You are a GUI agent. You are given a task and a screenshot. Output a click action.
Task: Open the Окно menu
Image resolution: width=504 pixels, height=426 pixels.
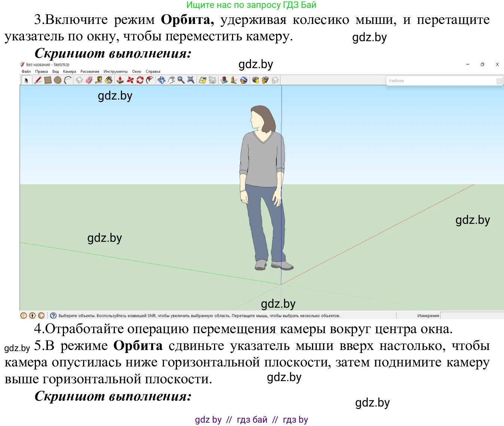tap(137, 71)
